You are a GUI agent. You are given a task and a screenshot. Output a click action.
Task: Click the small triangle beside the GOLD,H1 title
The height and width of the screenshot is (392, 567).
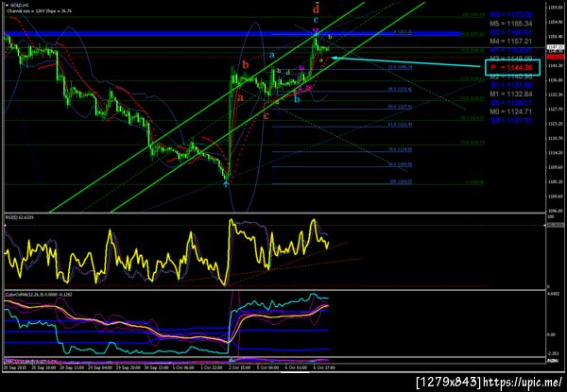[x=8, y=7]
